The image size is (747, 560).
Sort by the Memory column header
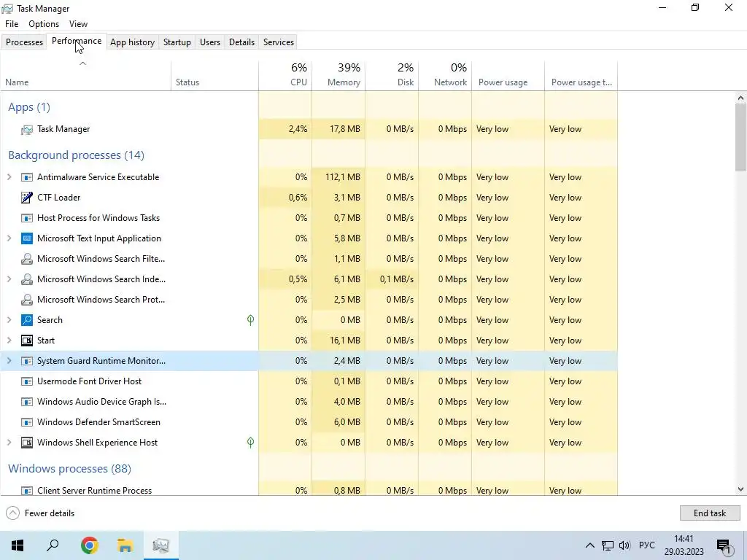tap(338, 76)
